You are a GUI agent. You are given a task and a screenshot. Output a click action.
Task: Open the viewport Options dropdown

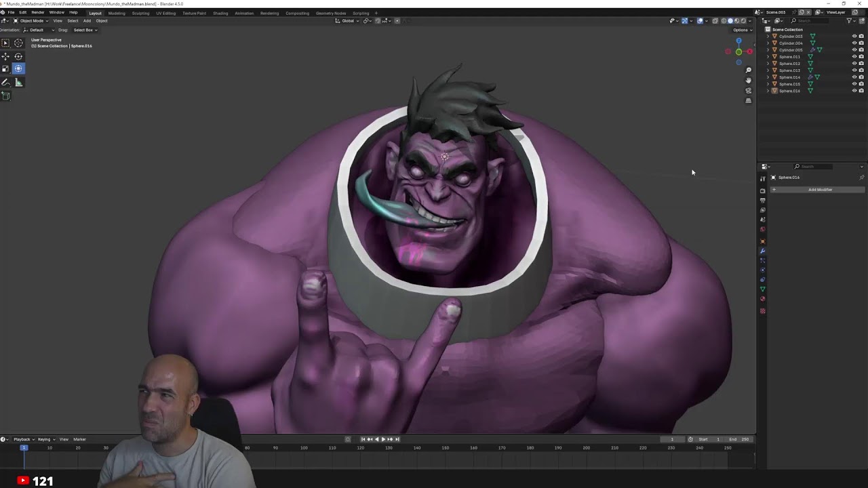click(x=741, y=30)
